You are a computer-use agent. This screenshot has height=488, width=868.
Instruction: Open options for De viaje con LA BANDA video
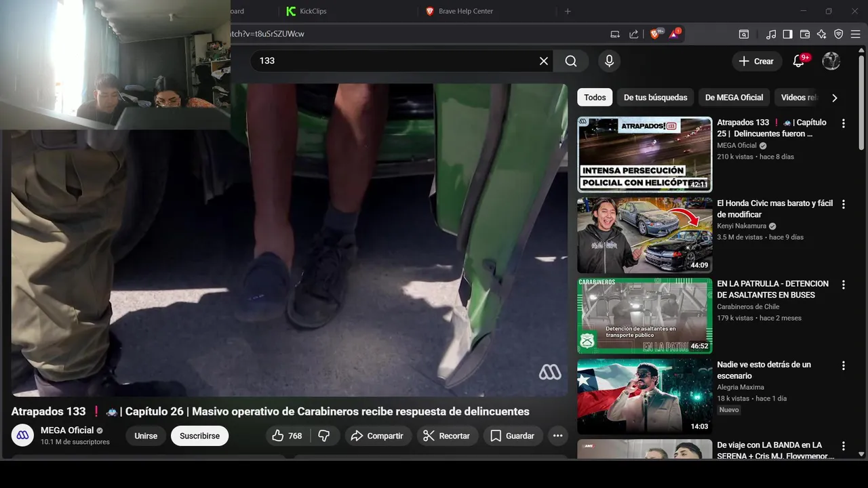pos(844,446)
